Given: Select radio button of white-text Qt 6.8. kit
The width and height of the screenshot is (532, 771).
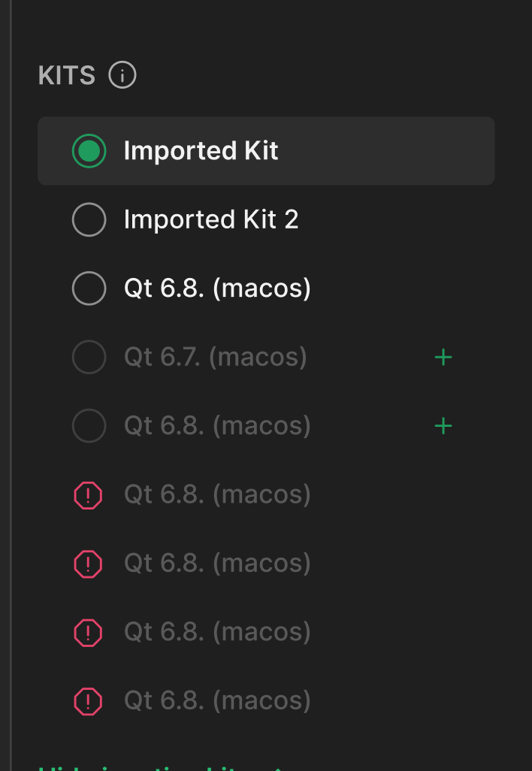Looking at the screenshot, I should (89, 289).
